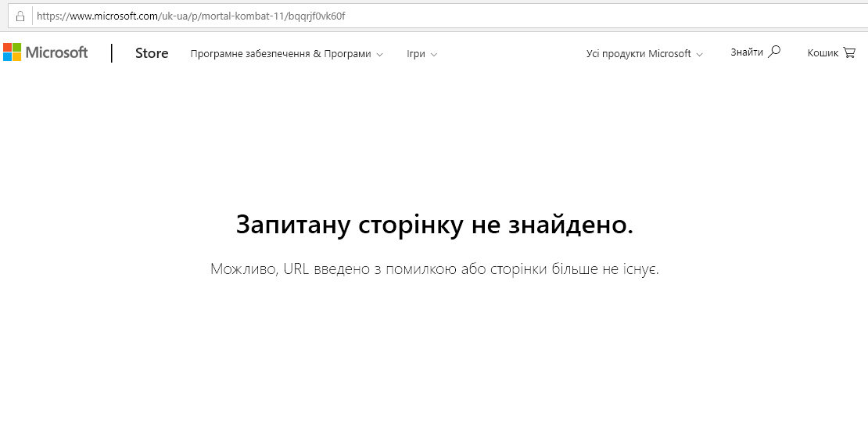Open the Кошик cart link
The width and height of the screenshot is (868, 436).
click(x=831, y=52)
